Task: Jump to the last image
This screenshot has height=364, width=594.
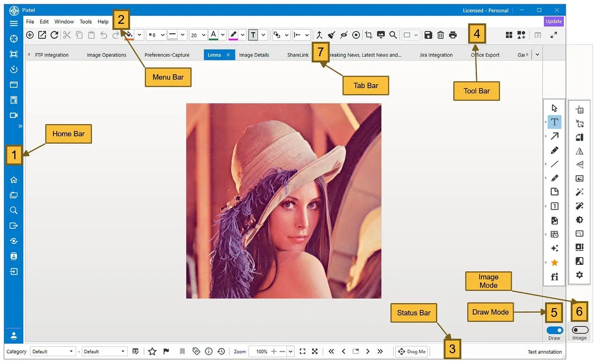Action: pyautogui.click(x=380, y=351)
